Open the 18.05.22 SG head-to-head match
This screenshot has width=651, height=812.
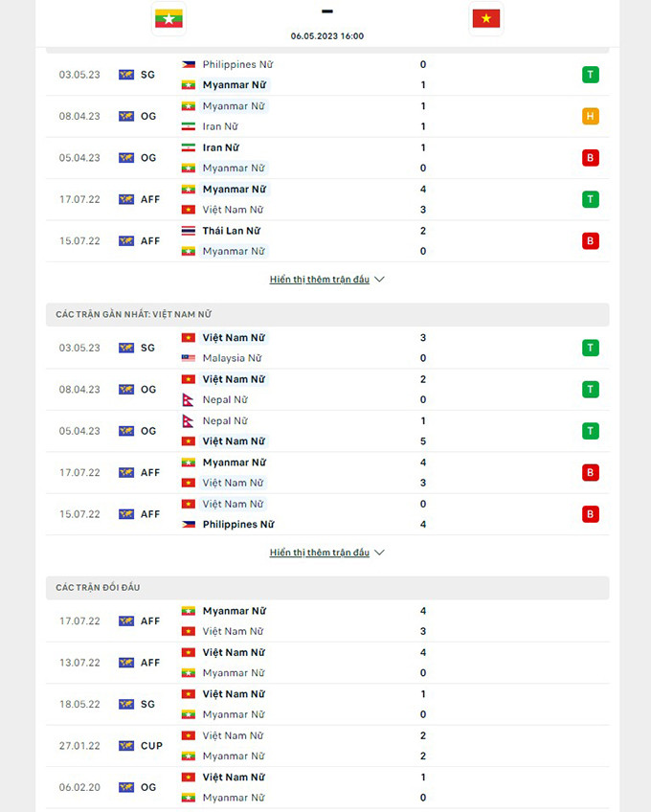click(x=326, y=704)
